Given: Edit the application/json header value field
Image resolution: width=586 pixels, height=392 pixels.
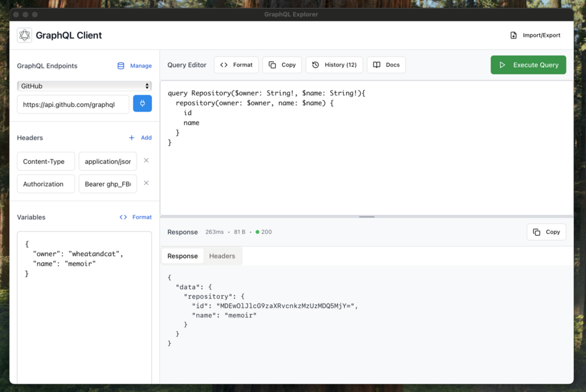Looking at the screenshot, I should [108, 161].
